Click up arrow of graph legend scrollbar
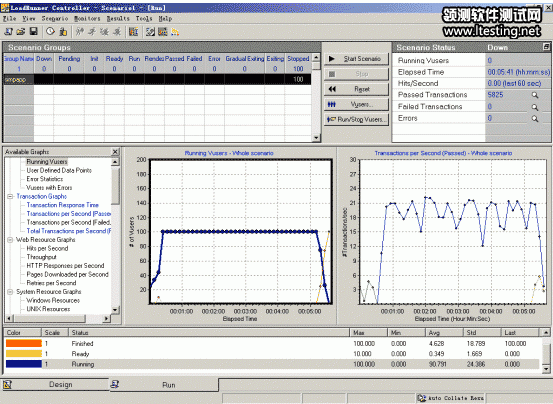The image size is (553, 404). pyautogui.click(x=546, y=333)
